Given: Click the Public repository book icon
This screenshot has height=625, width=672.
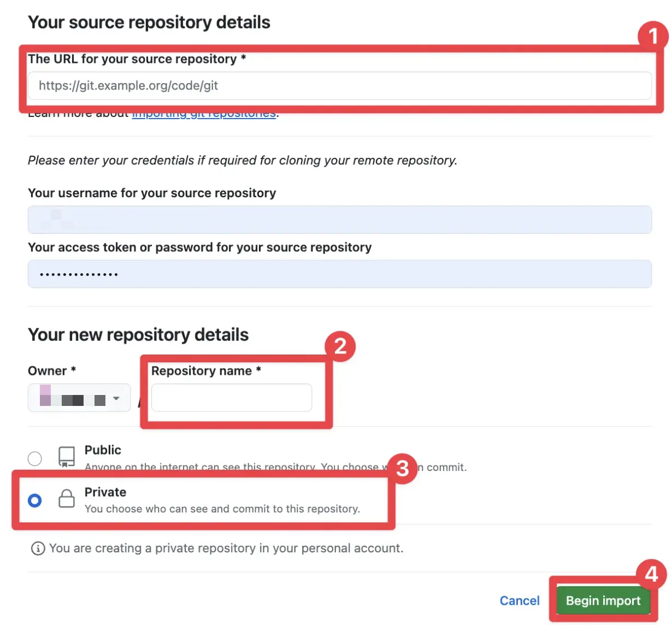Looking at the screenshot, I should point(67,457).
